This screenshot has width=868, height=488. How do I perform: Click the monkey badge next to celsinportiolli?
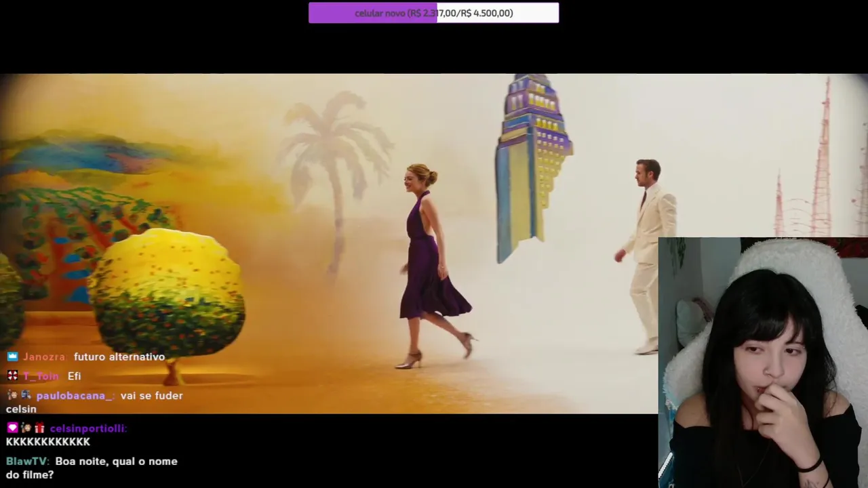[x=26, y=428]
